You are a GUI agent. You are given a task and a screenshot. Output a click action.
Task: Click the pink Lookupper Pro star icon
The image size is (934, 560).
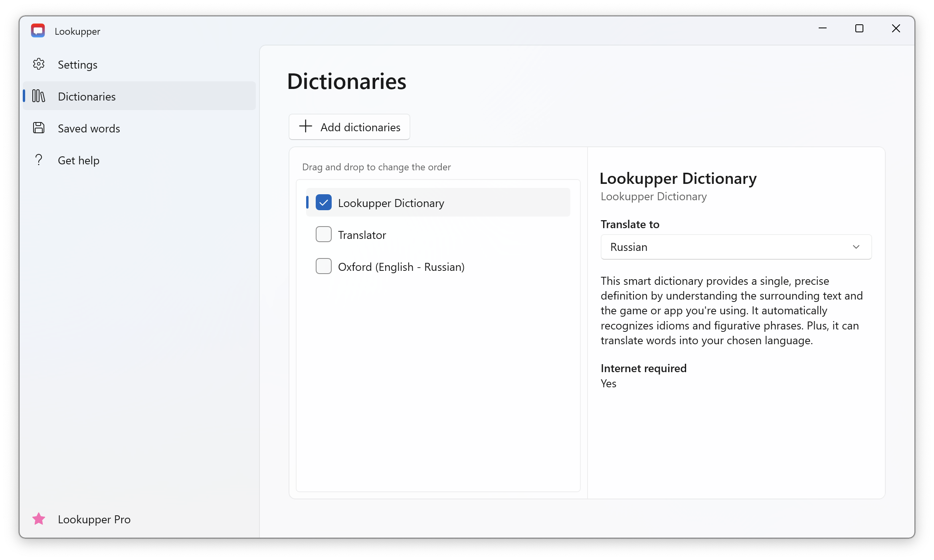[x=39, y=519]
